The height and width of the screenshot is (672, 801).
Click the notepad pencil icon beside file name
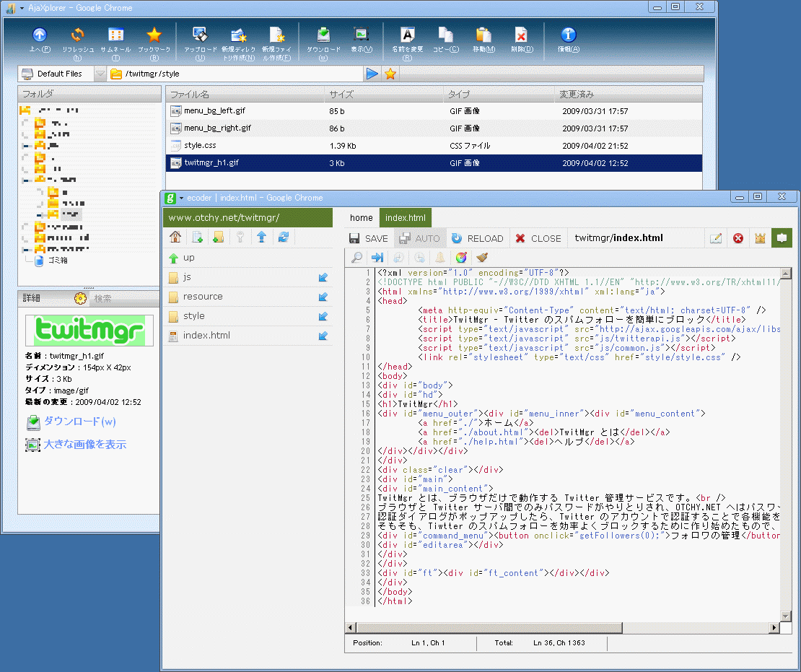(716, 238)
